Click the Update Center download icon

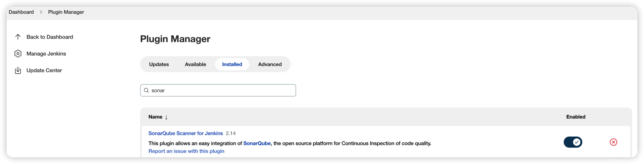(x=18, y=70)
